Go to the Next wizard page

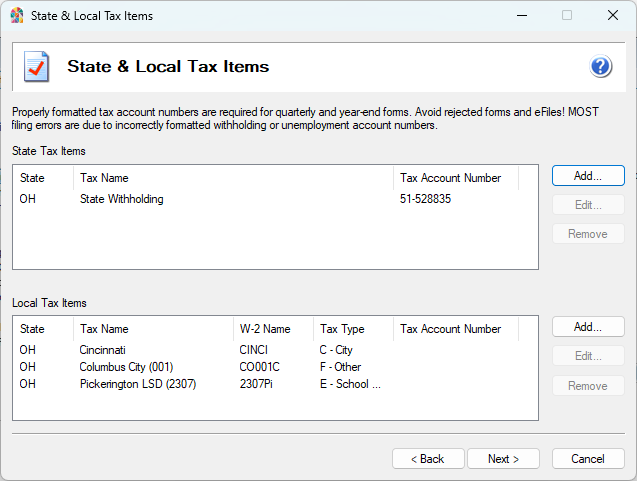[x=503, y=459]
